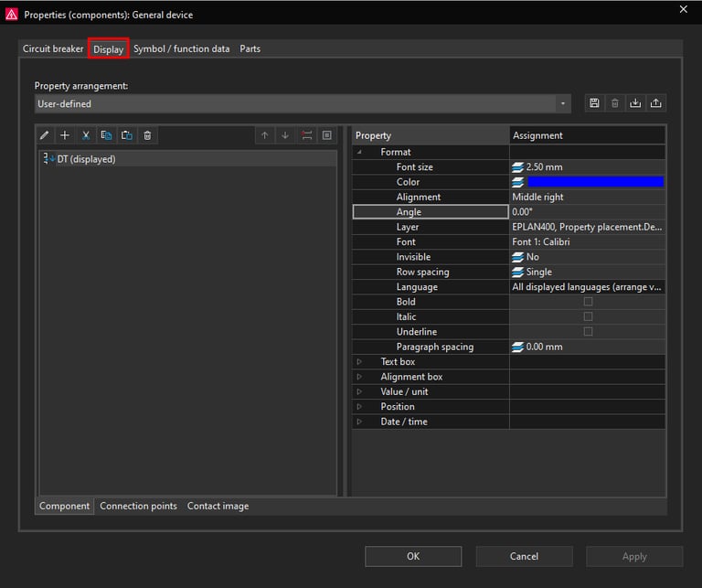The height and width of the screenshot is (588, 702).
Task: Expand the Text box section
Action: click(x=359, y=362)
